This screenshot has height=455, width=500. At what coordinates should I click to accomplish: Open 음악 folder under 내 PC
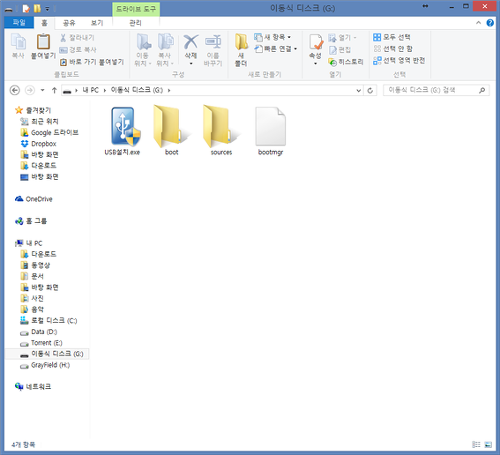(32, 309)
